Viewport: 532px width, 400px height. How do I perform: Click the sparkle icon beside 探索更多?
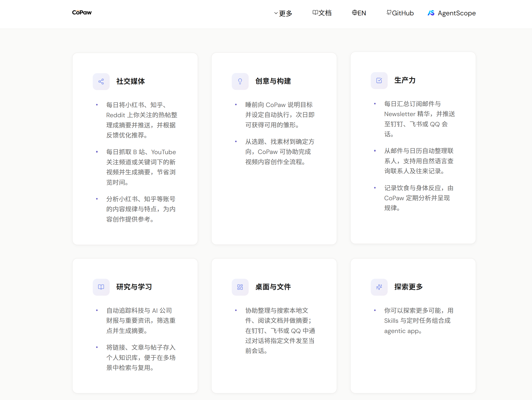click(379, 287)
